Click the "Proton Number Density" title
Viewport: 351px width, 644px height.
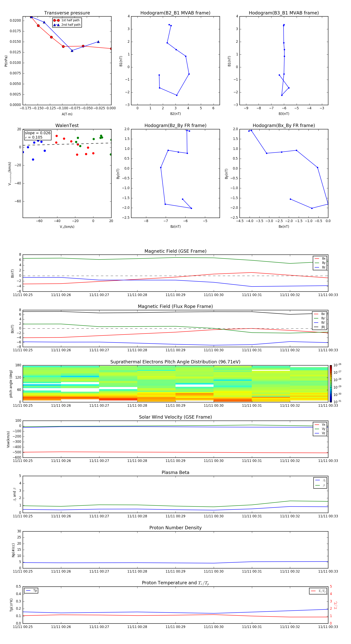[175, 528]
